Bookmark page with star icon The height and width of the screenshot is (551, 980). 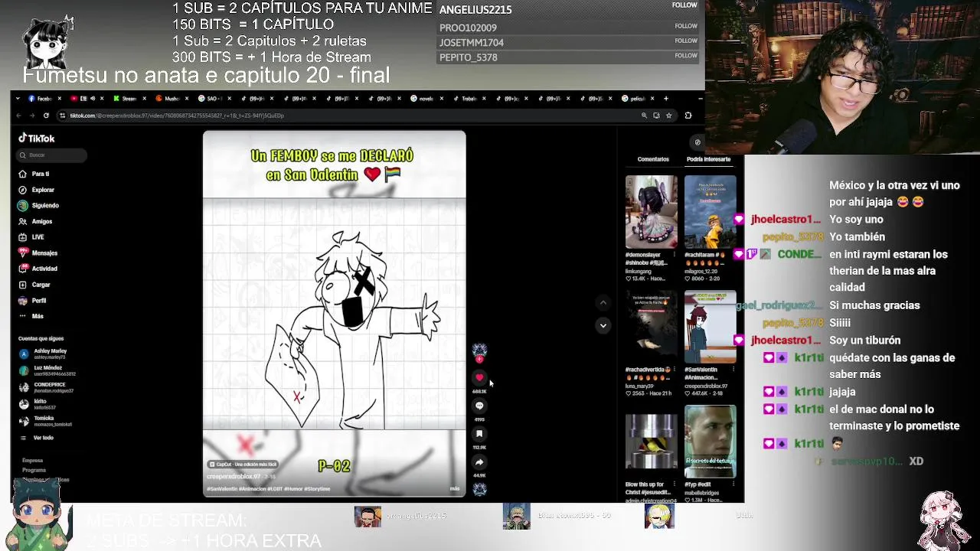(x=668, y=116)
